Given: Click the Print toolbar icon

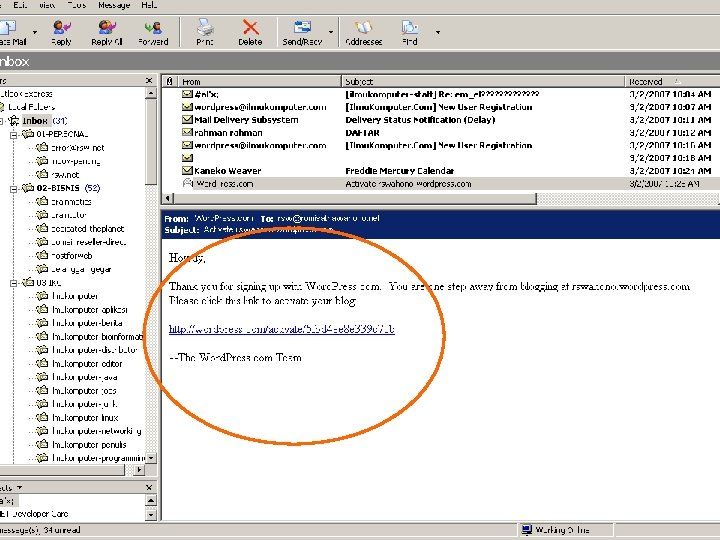Looking at the screenshot, I should 205,32.
